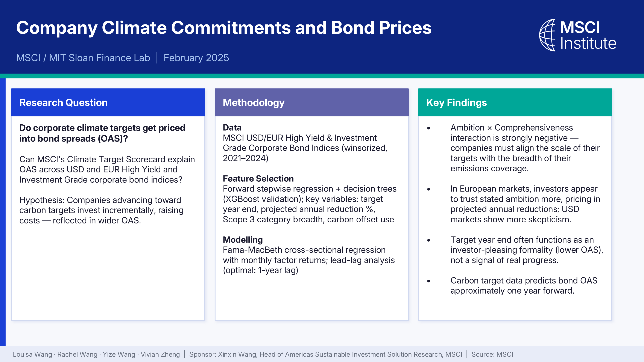Click the Hypothesis paragraph in Research Question

pyautogui.click(x=101, y=210)
